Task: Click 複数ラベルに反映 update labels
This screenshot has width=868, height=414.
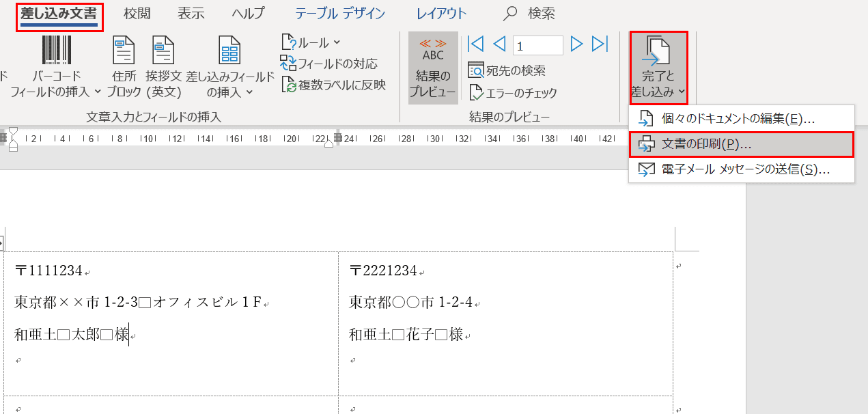Action: (333, 85)
